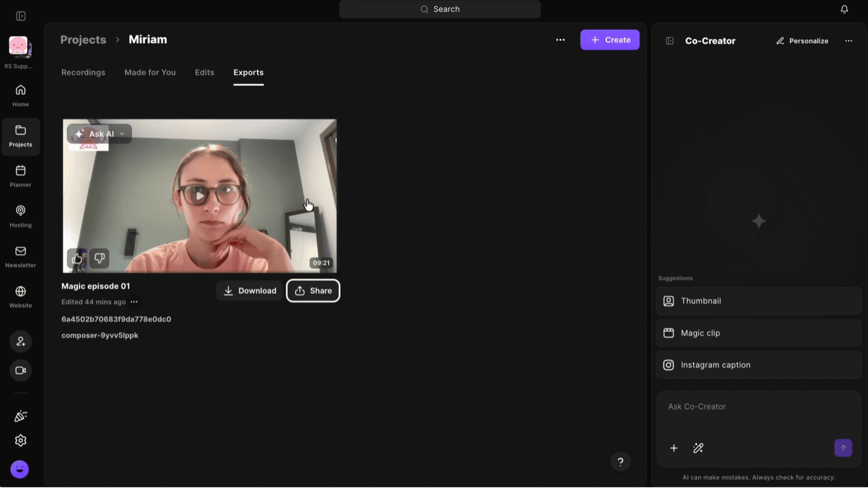Switch to the Made for You tab
The height and width of the screenshot is (488, 868).
click(150, 72)
